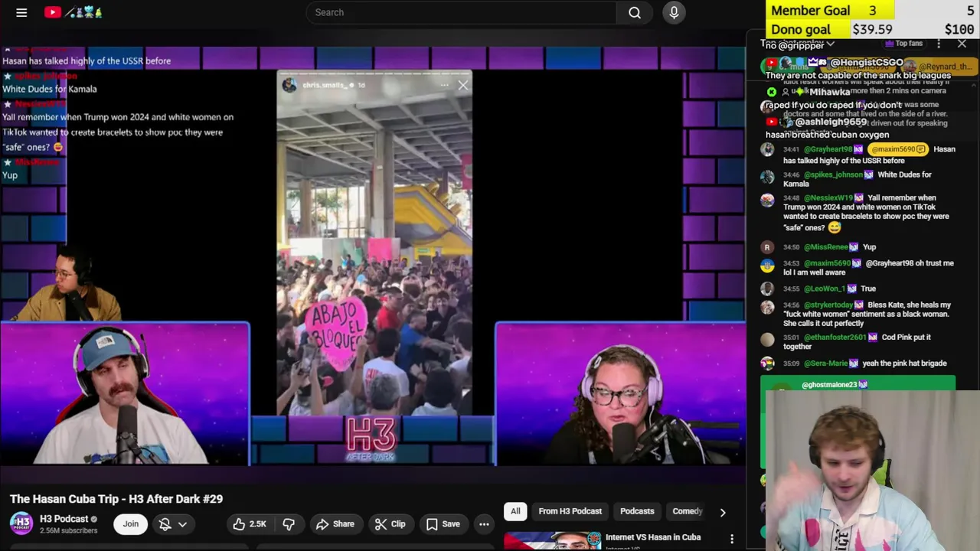
Task: Click @spikes_johnson username in chat
Action: click(x=832, y=174)
